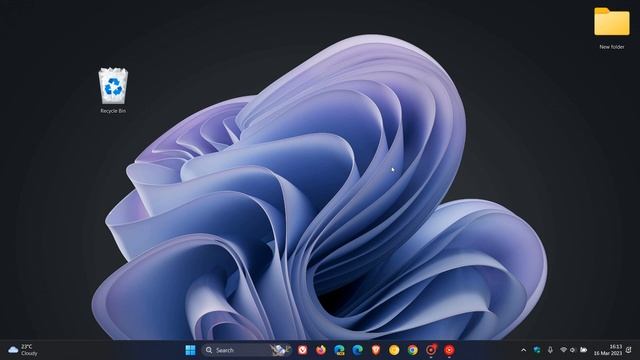Open the red round taskbar icon without badge
Viewport: 640px width, 360px height.
click(449, 350)
